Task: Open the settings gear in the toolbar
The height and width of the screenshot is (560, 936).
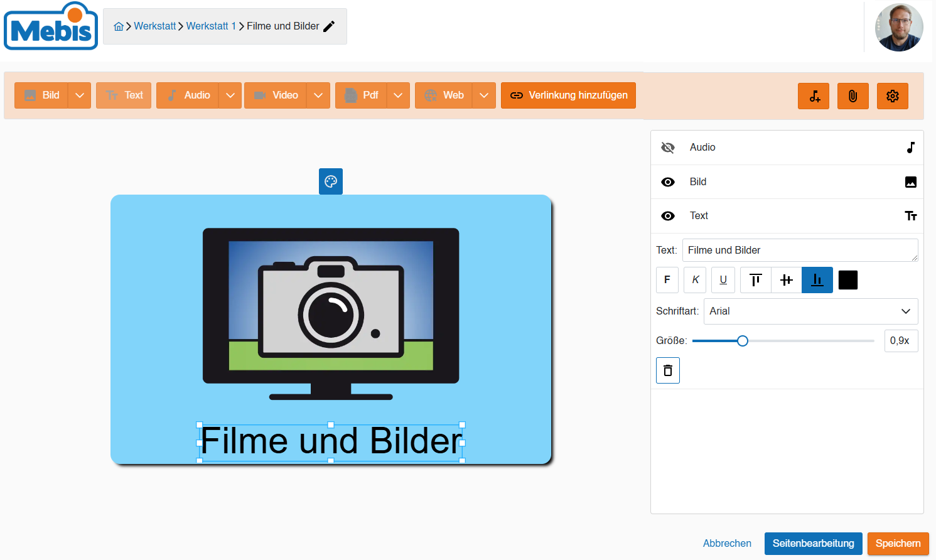Action: 893,96
